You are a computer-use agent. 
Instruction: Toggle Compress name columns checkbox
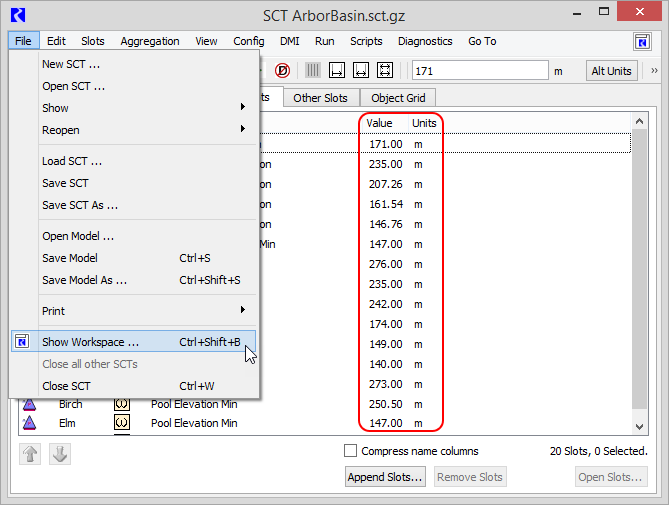351,451
